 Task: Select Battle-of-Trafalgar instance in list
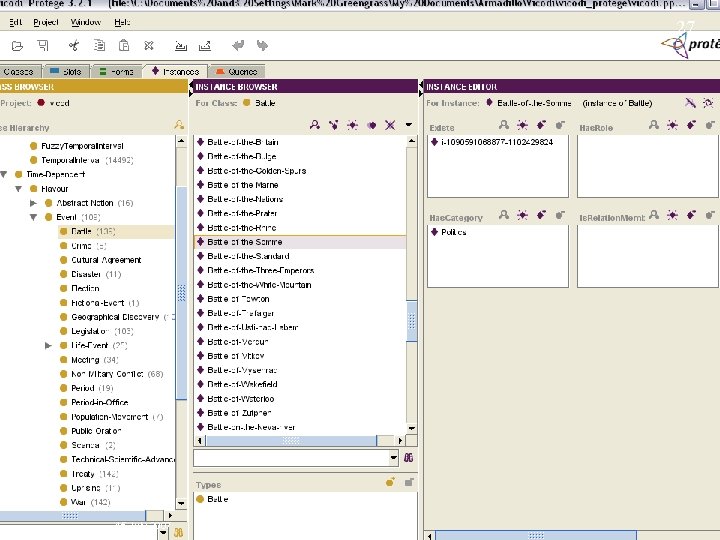241,313
